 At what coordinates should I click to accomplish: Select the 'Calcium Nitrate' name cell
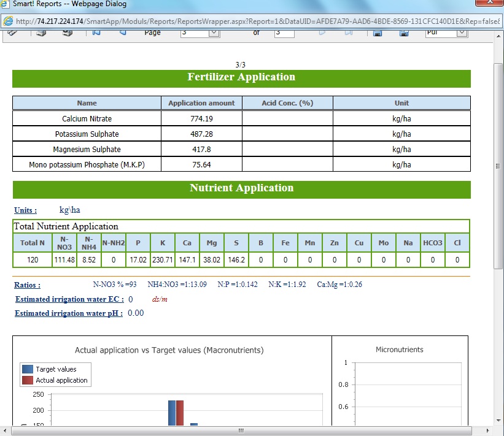[x=87, y=118]
